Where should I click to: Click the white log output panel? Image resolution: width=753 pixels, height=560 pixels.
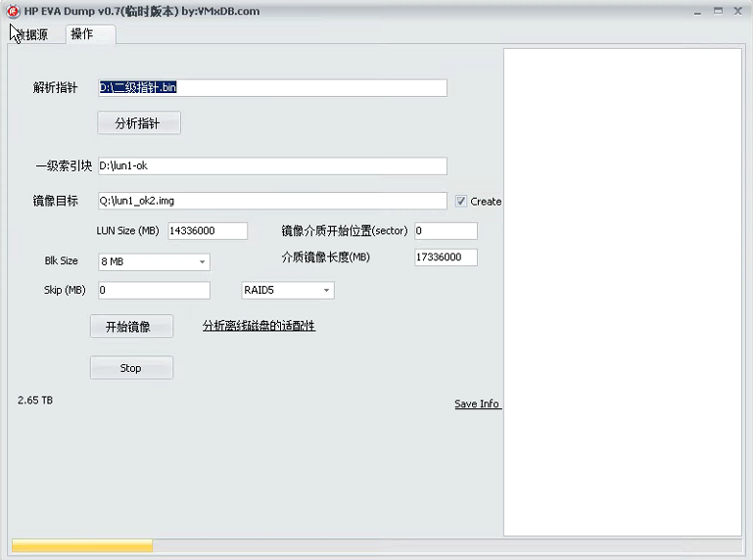623,292
